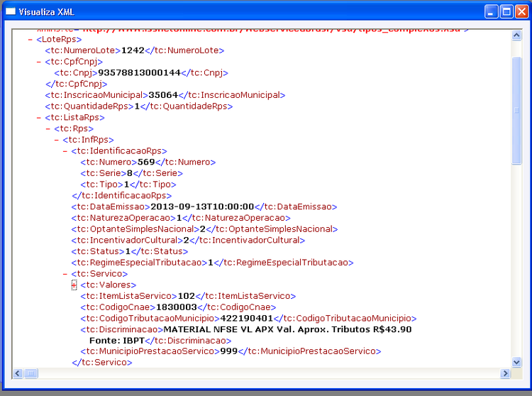Click the text Fonte: IBPT
The image size is (532, 396).
point(117,341)
